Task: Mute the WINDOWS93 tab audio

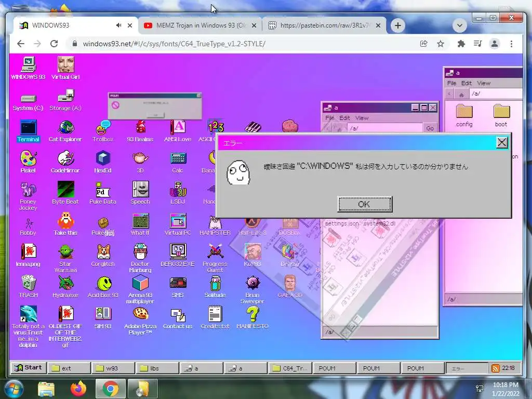Action: tap(119, 25)
